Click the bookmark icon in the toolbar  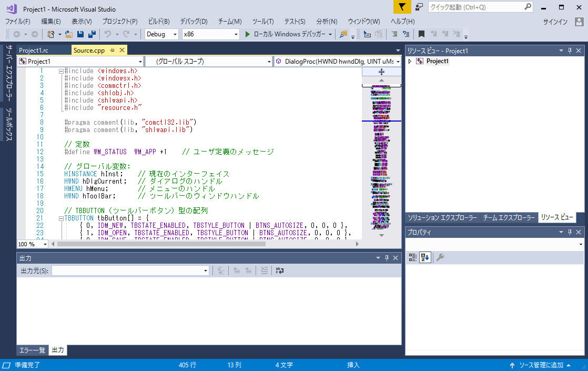click(x=421, y=34)
